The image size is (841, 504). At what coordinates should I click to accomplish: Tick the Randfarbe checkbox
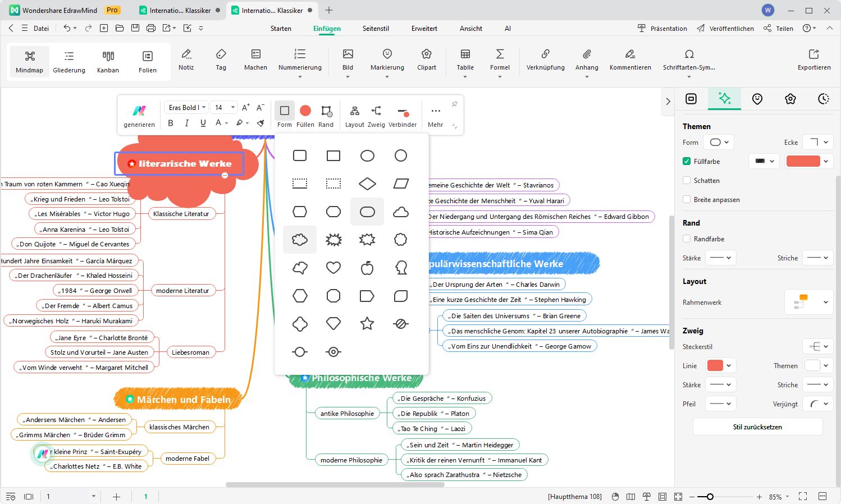(687, 239)
